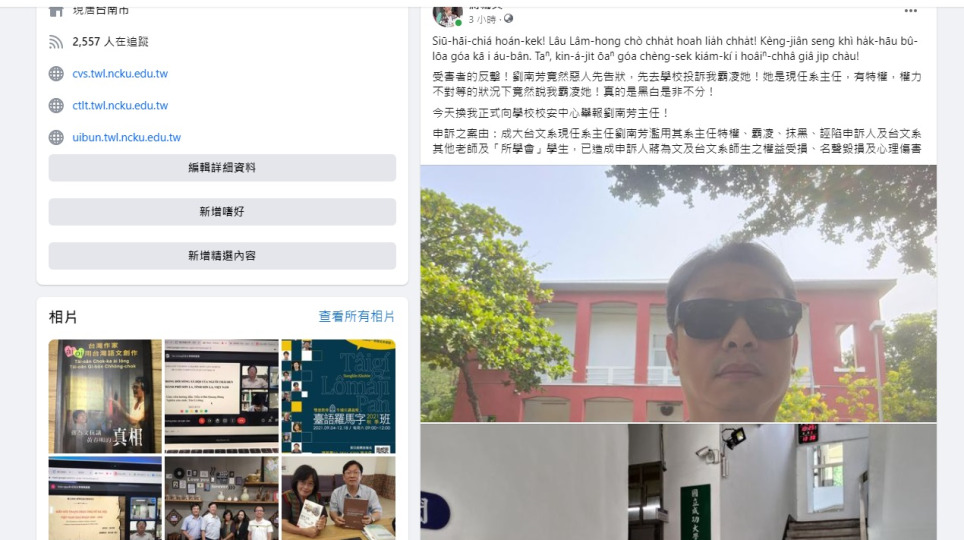964x540 pixels.
Task: Click the 3 小時 post timestamp
Action: pos(481,20)
